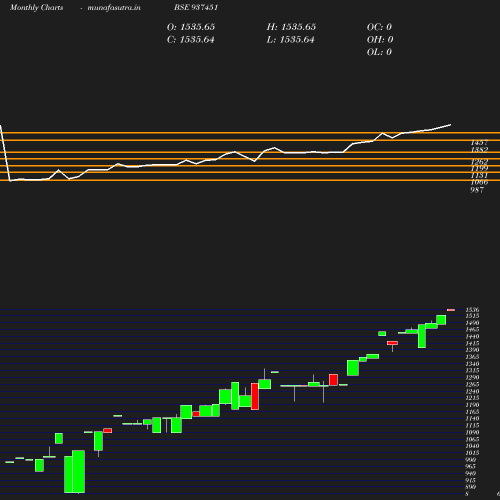The height and width of the screenshot is (500, 500).
Task: Click the 1190 price axis label
Action: pos(472,405)
